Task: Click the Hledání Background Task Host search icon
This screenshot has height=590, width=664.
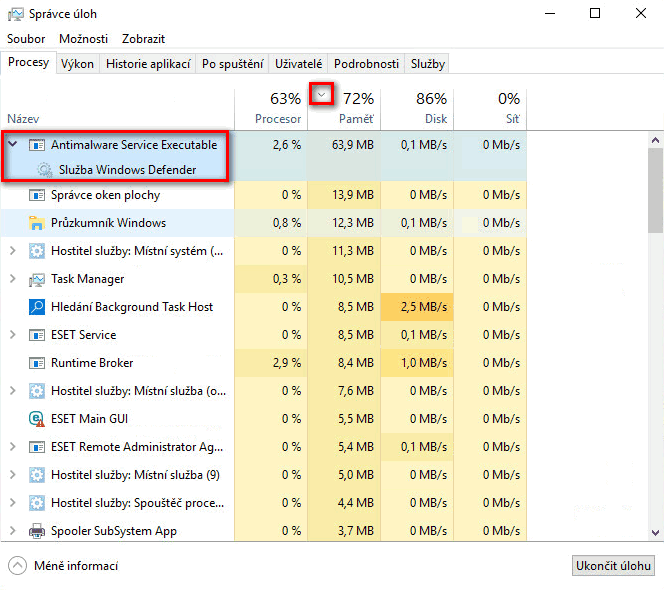Action: click(37, 307)
